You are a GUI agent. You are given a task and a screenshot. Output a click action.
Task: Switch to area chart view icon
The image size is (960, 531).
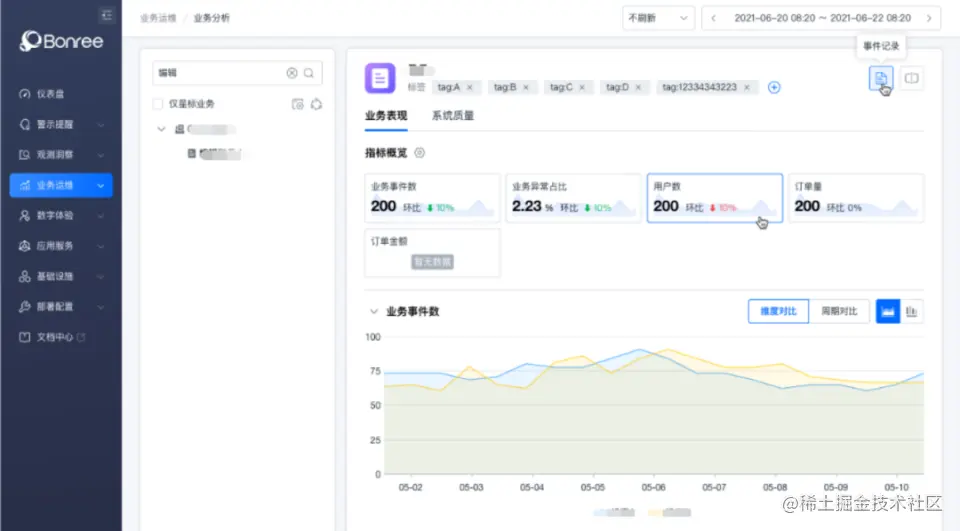click(x=888, y=311)
